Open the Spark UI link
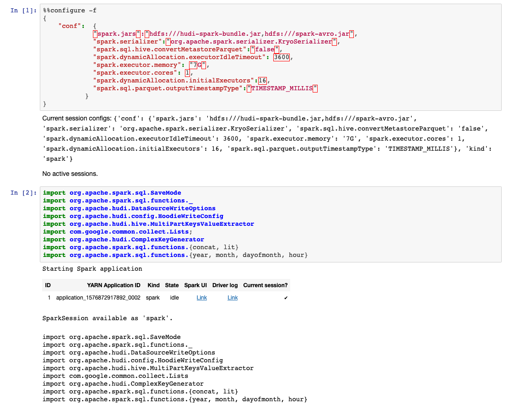The width and height of the screenshot is (509, 420). click(201, 298)
